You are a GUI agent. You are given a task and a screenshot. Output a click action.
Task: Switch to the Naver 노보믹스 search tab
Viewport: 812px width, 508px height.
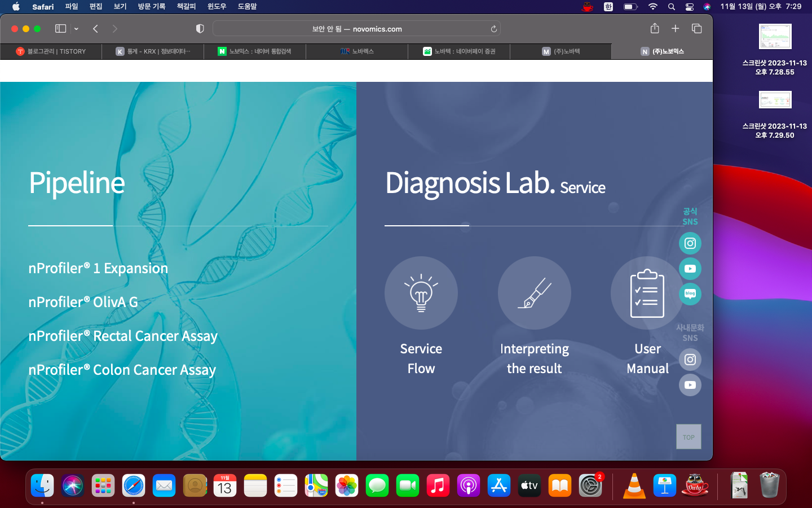(x=255, y=51)
